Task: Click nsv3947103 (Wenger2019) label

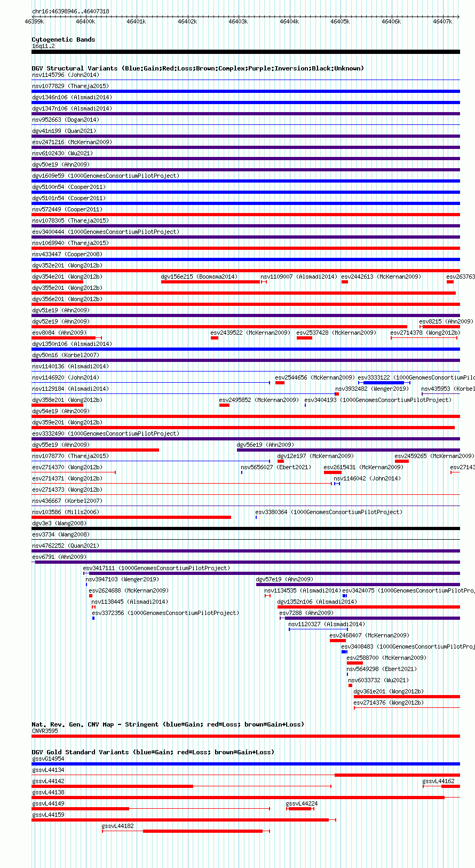Action: click(x=122, y=579)
